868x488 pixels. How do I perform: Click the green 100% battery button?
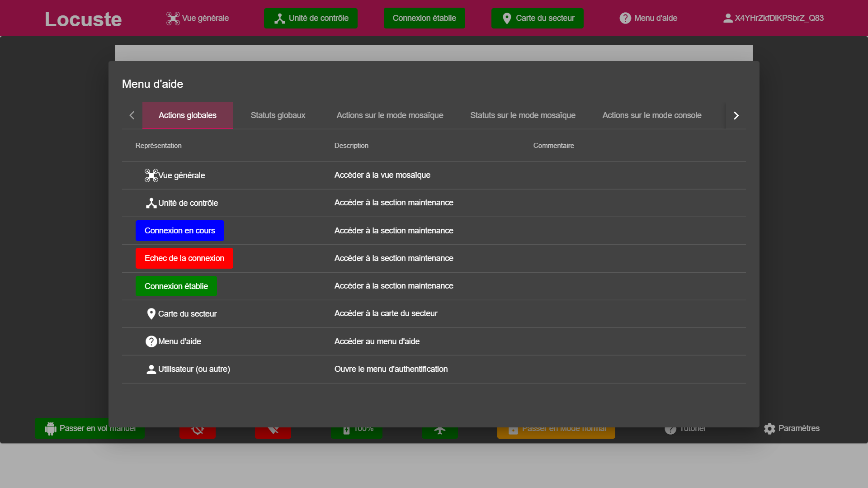pos(356,432)
